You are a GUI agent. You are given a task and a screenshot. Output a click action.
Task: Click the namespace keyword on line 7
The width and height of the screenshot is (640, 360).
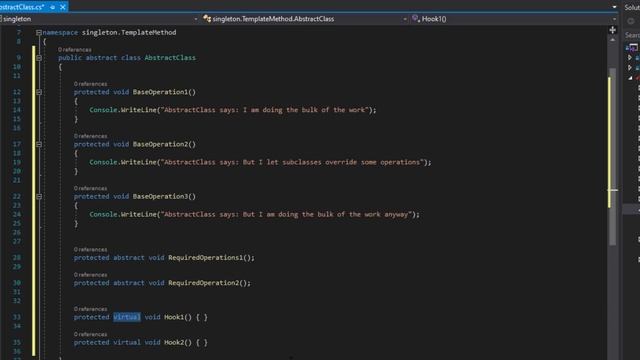[60, 32]
